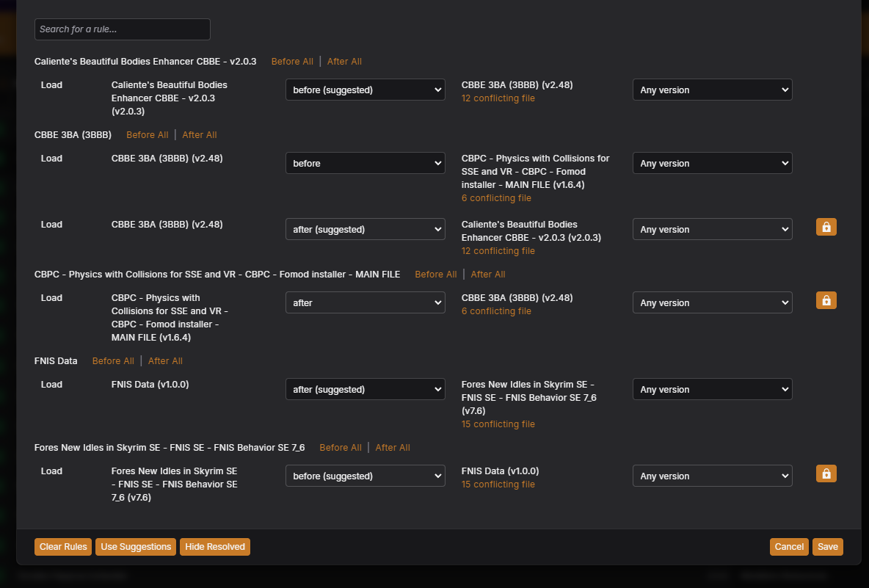Viewport: 869px width, 588px height.
Task: Open 'Any version' dropdown on Caliente's CBBE row
Action: 712,90
